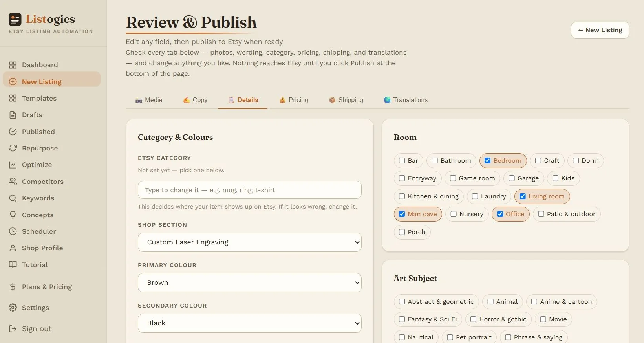Go to the Shipping tab
644x343 pixels.
click(x=346, y=100)
